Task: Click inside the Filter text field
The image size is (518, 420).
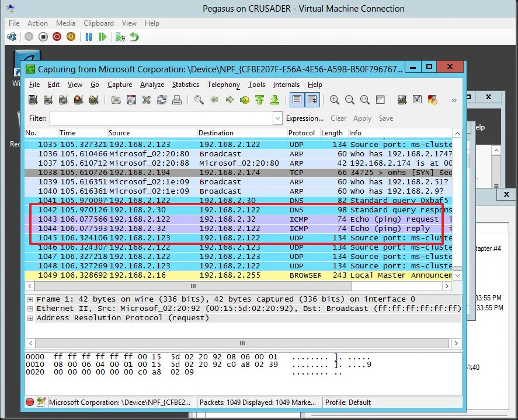Action: tap(162, 118)
